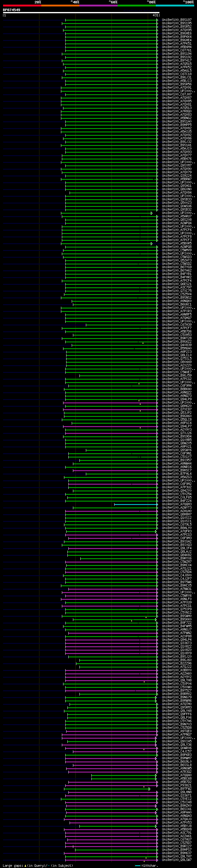This screenshot has height=868, width=197.
Task: Select the UniRef100_Q5QLC8 label
Action: [x=177, y=420]
